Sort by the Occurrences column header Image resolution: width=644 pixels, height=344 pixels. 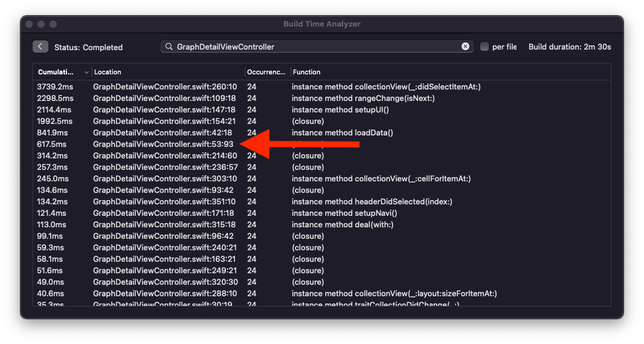pyautogui.click(x=268, y=72)
